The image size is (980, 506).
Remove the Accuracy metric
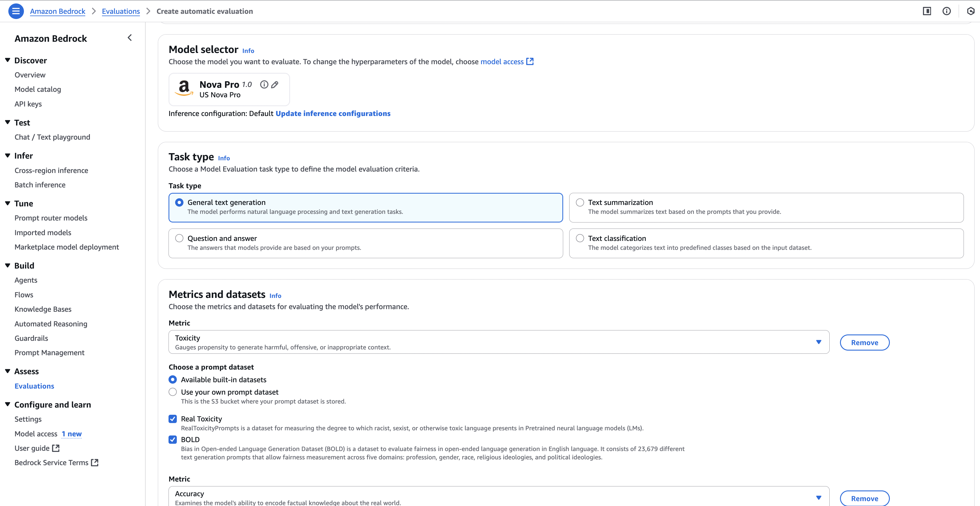click(864, 499)
